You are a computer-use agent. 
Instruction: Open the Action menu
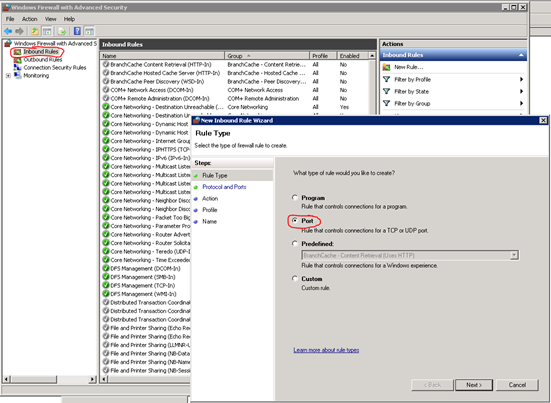pos(30,19)
